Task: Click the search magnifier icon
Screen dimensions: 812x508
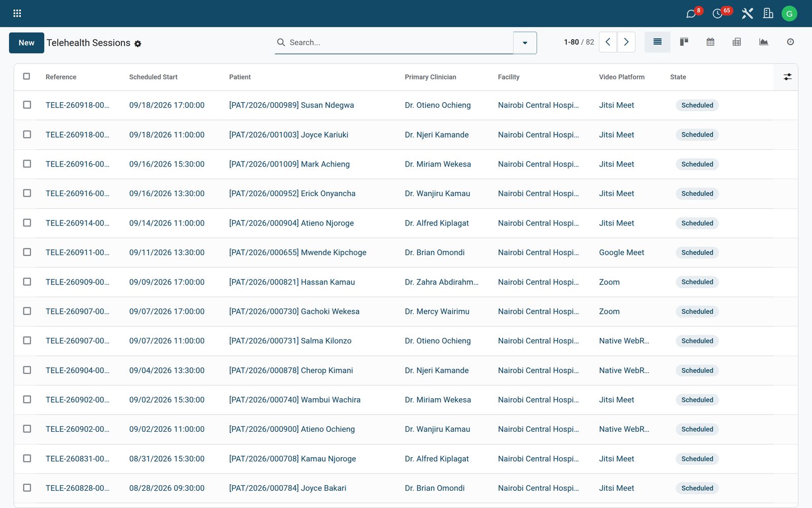Action: [x=281, y=42]
